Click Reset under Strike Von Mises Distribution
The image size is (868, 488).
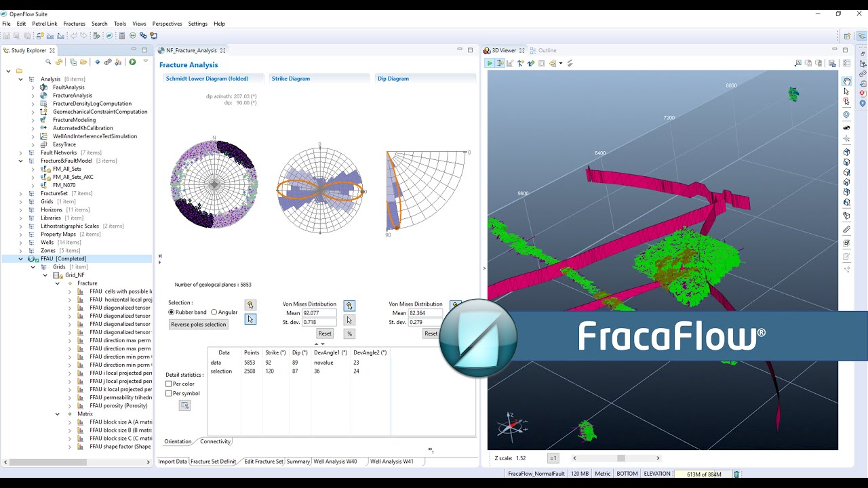(x=325, y=333)
